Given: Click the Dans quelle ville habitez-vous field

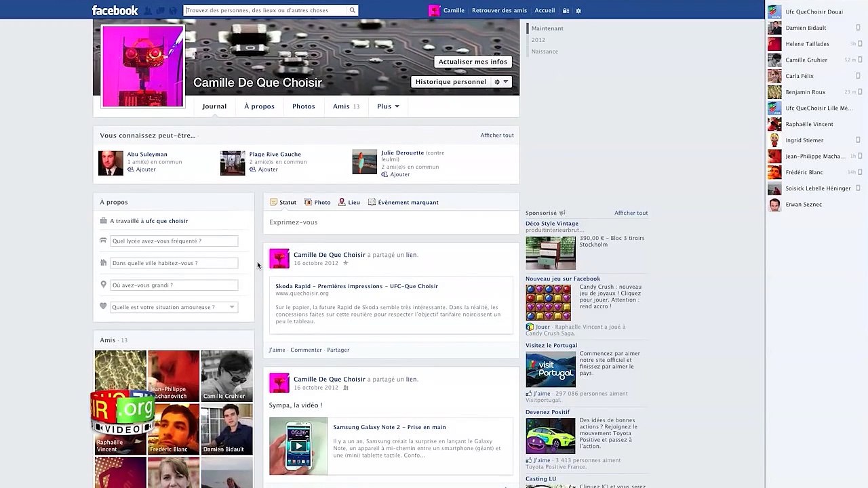Looking at the screenshot, I should click(x=174, y=263).
